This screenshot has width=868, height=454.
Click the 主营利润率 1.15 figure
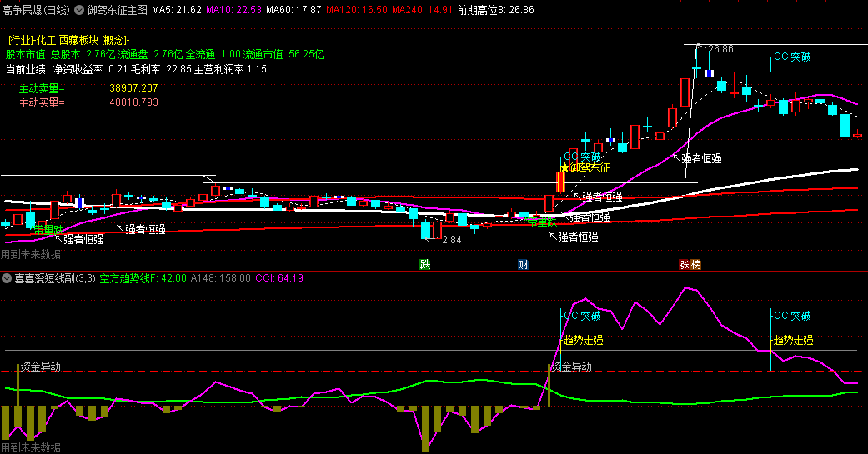coord(230,69)
